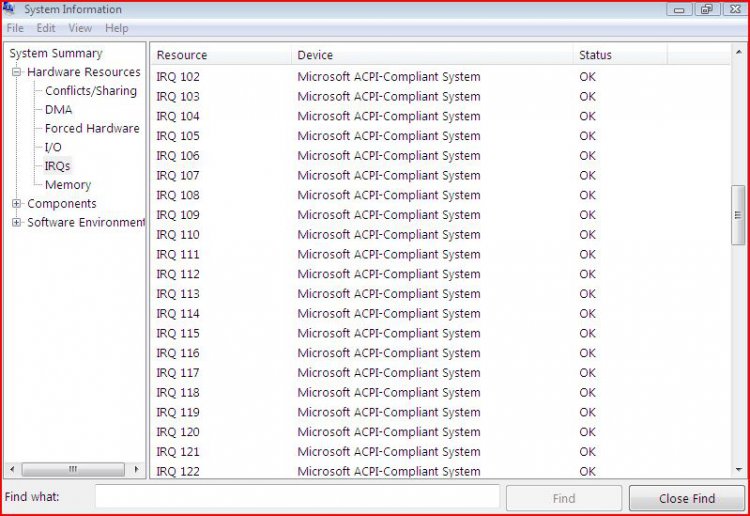Viewport: 750px width, 516px height.
Task: Select the IRQ 114 row
Action: pos(441,314)
